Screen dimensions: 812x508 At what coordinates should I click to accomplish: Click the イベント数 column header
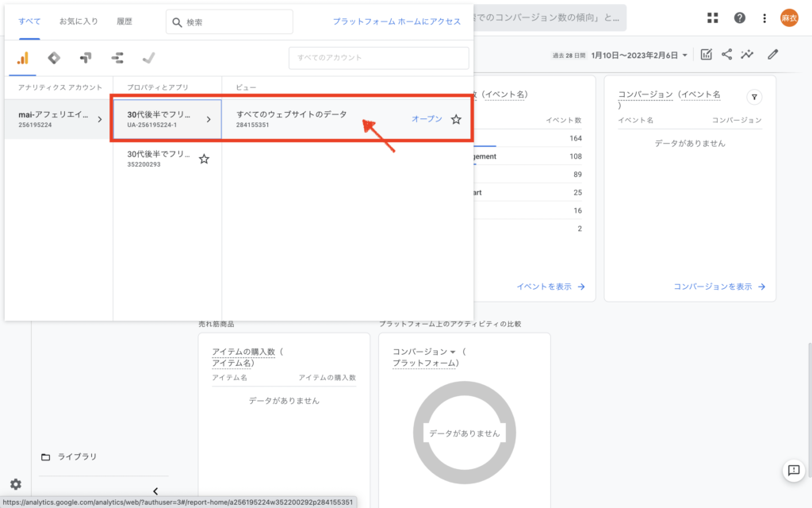(x=564, y=121)
